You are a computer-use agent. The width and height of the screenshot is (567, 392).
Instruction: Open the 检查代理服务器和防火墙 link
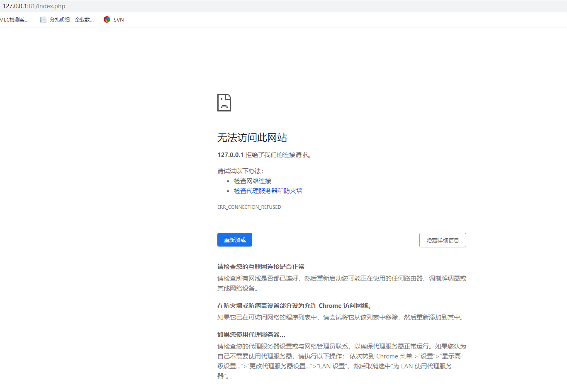[x=268, y=191]
